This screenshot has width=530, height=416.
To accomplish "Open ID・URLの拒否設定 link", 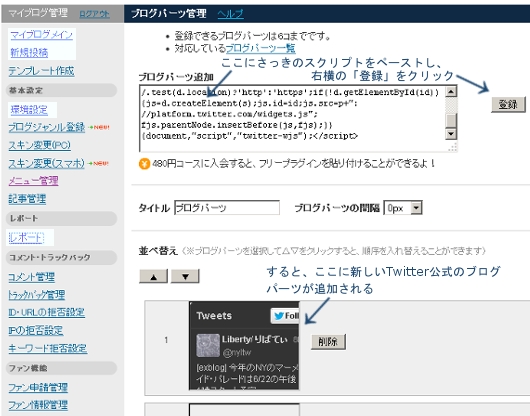I will (46, 312).
